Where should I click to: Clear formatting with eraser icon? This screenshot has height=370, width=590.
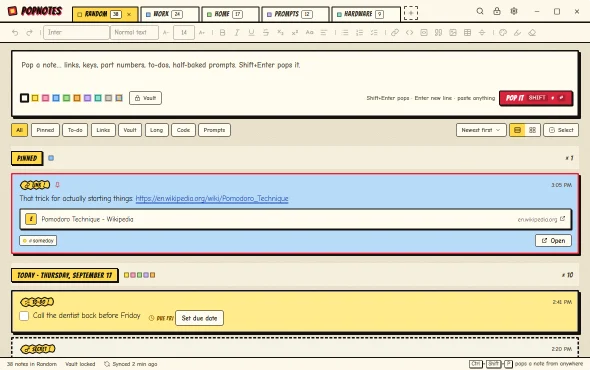click(x=532, y=33)
